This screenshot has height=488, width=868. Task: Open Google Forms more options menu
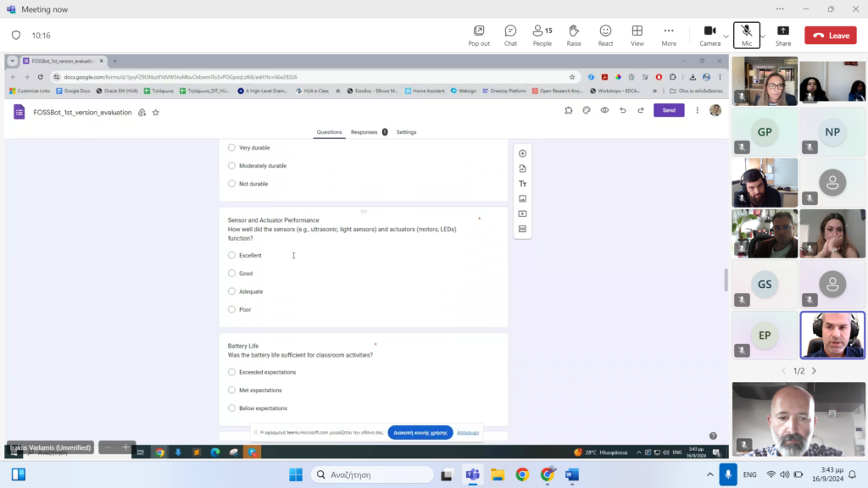pos(697,110)
